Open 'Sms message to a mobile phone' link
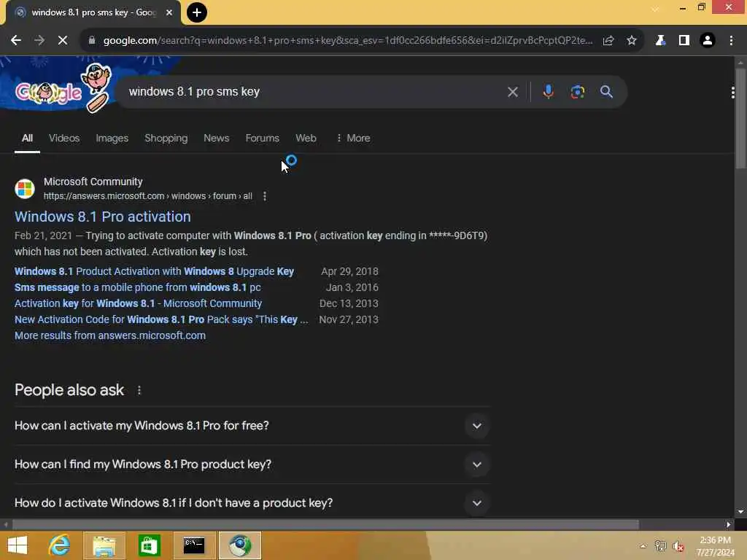The width and height of the screenshot is (747, 560). coord(138,287)
